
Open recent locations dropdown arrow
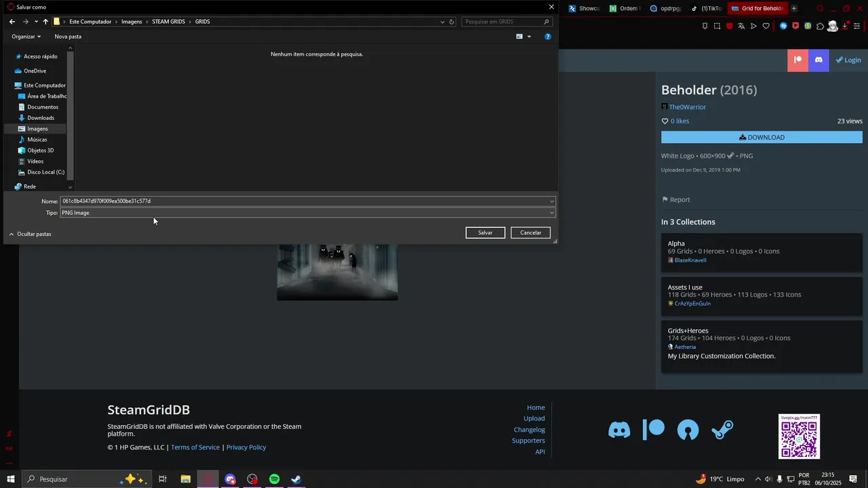pyautogui.click(x=36, y=22)
